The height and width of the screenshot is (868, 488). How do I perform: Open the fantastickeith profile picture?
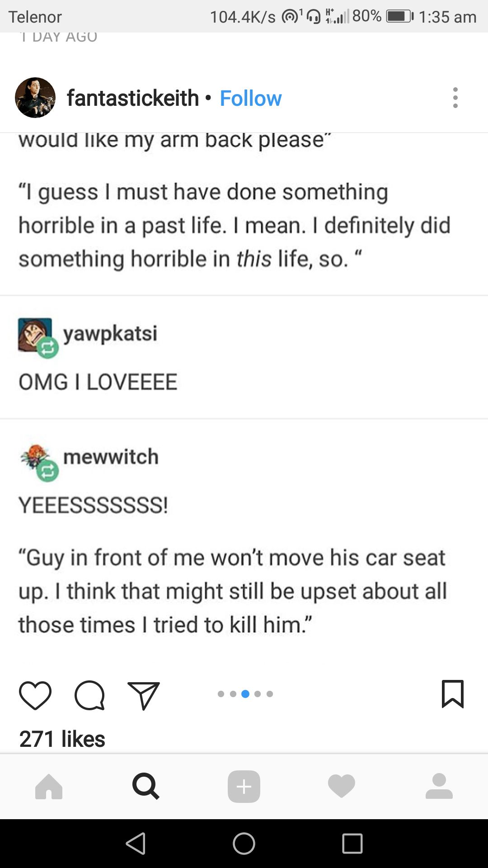pos(35,98)
